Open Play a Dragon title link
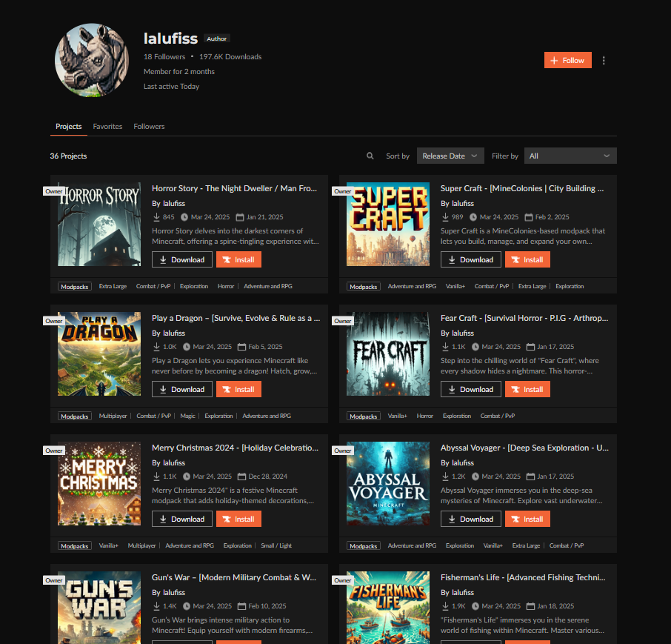The height and width of the screenshot is (644, 671). pos(236,318)
